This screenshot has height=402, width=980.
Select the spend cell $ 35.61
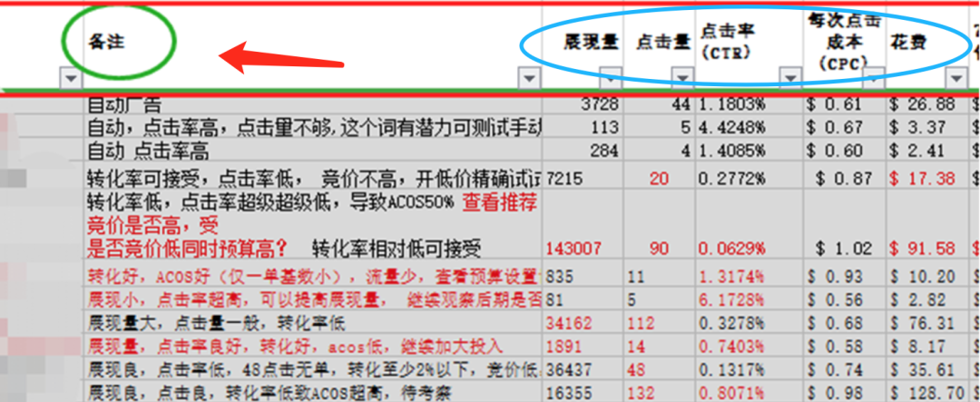tap(926, 368)
